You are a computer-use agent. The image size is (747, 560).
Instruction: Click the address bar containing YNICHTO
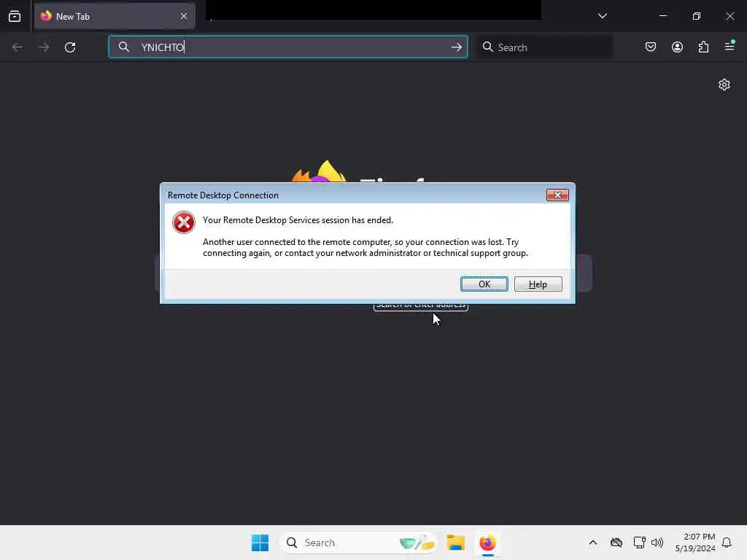[288, 47]
